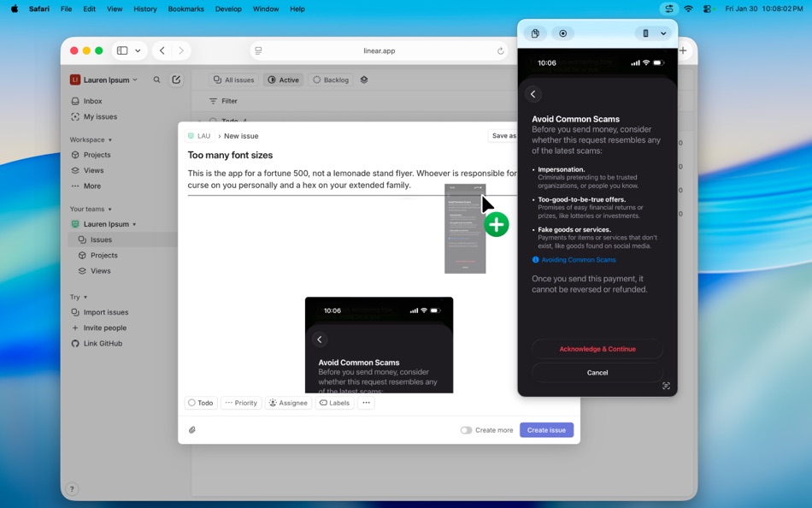Open the help question mark button
Viewport: 812px width, 508px height.
pyautogui.click(x=72, y=489)
